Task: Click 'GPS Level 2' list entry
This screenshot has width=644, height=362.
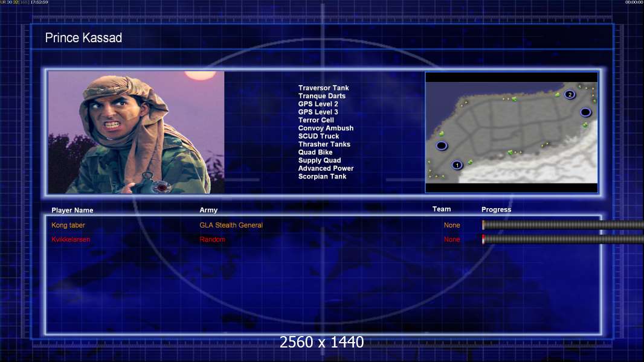Action: click(318, 104)
